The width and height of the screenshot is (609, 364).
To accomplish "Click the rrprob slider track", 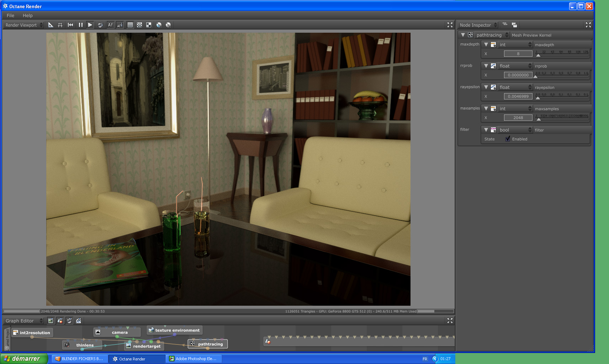I will (562, 75).
